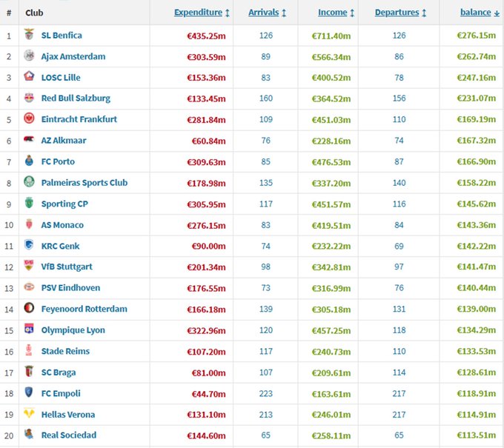Image resolution: width=504 pixels, height=448 pixels.
Task: Open the LOSC Lille club link
Action: 61,78
